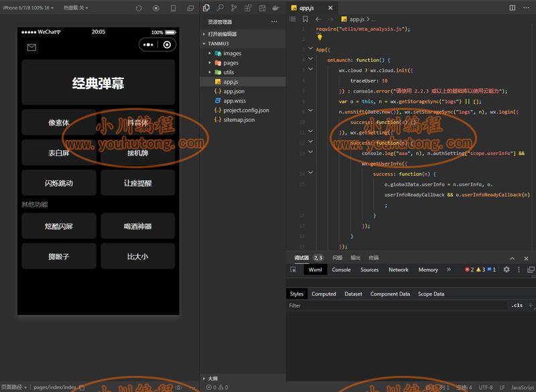Tap the 掷骰子 button
The image size is (536, 392).
click(59, 257)
